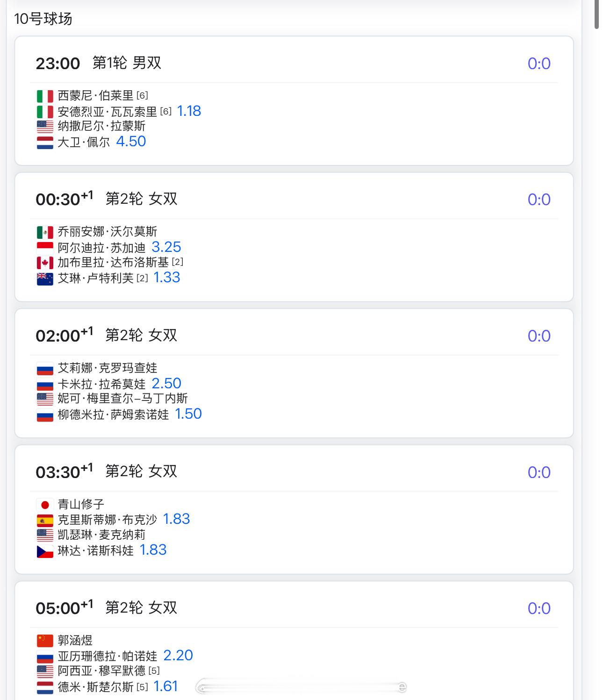603x700 pixels.
Task: Select odds 1.50 for 柳德米拉·萨姆索诺娃
Action: 188,414
